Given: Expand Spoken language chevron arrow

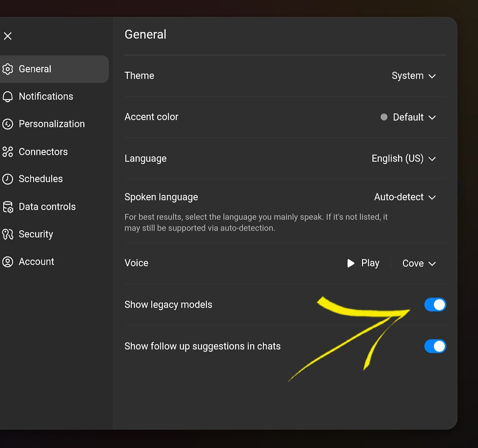Looking at the screenshot, I should [432, 198].
